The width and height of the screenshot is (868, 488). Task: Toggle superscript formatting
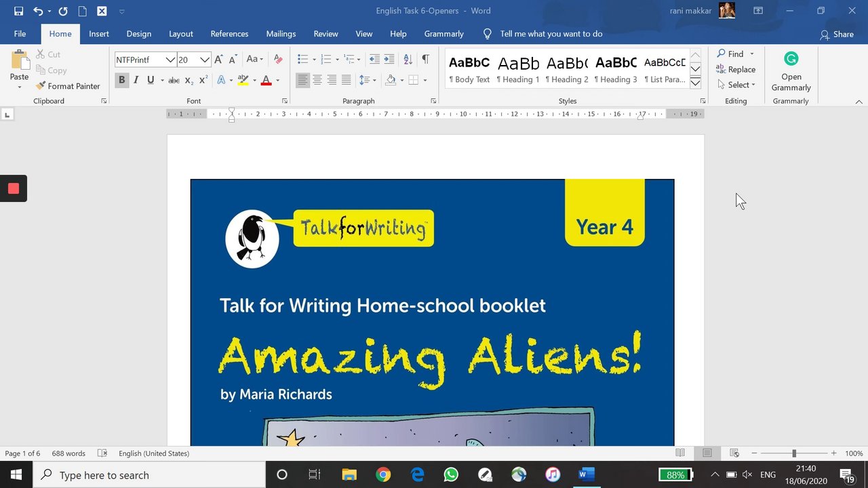pyautogui.click(x=203, y=80)
